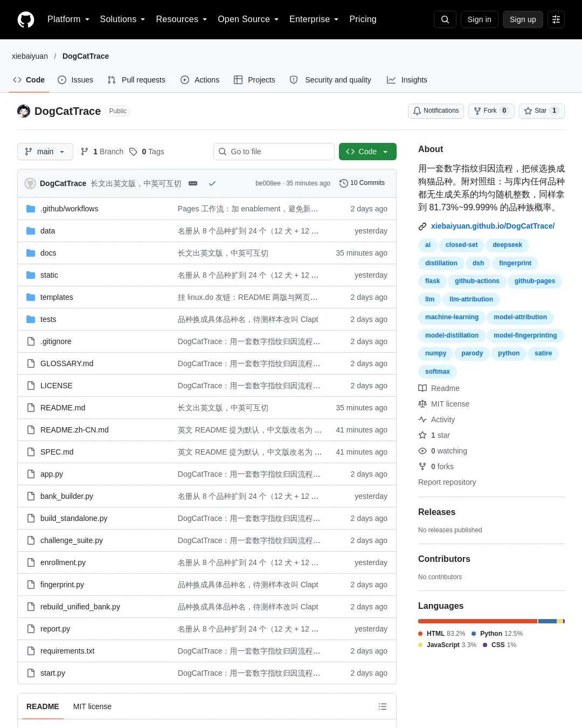This screenshot has height=728, width=582.
Task: Open the main branch dropdown
Action: [x=45, y=152]
